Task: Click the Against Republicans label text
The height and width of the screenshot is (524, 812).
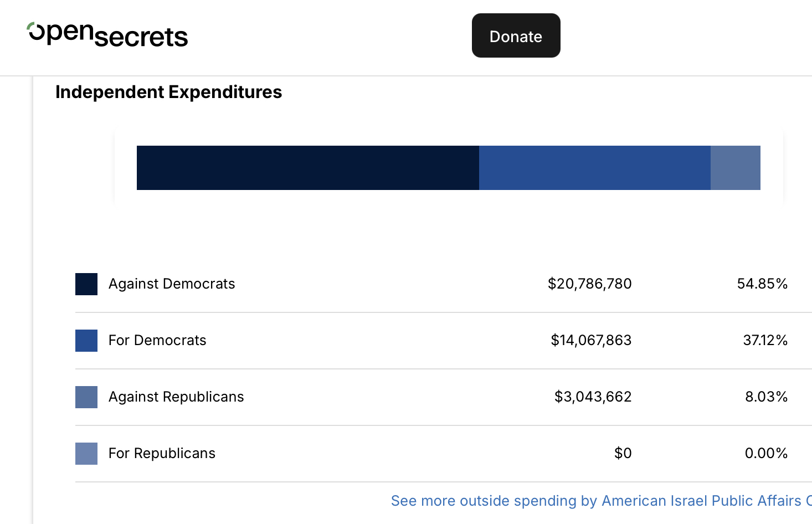Action: coord(176,397)
